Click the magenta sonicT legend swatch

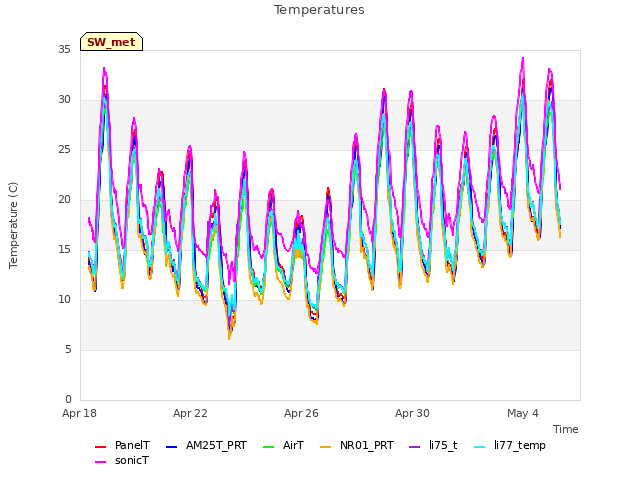tap(100, 462)
